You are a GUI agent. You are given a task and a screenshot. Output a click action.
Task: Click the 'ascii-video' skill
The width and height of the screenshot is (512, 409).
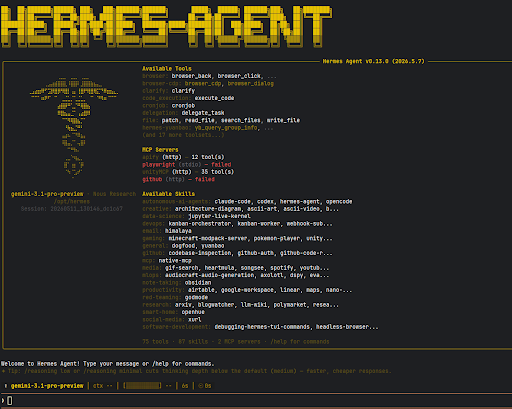coord(302,209)
